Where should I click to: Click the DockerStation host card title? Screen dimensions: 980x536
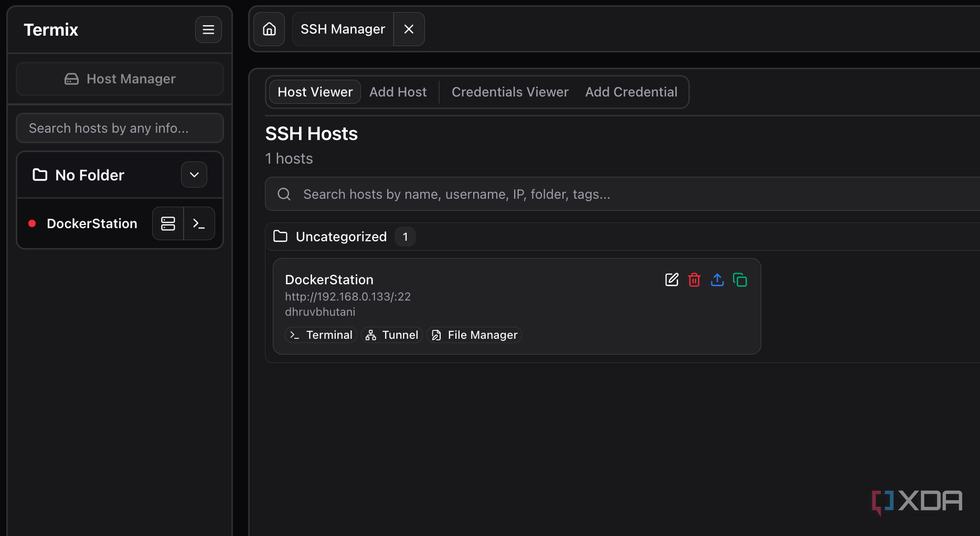pos(329,280)
